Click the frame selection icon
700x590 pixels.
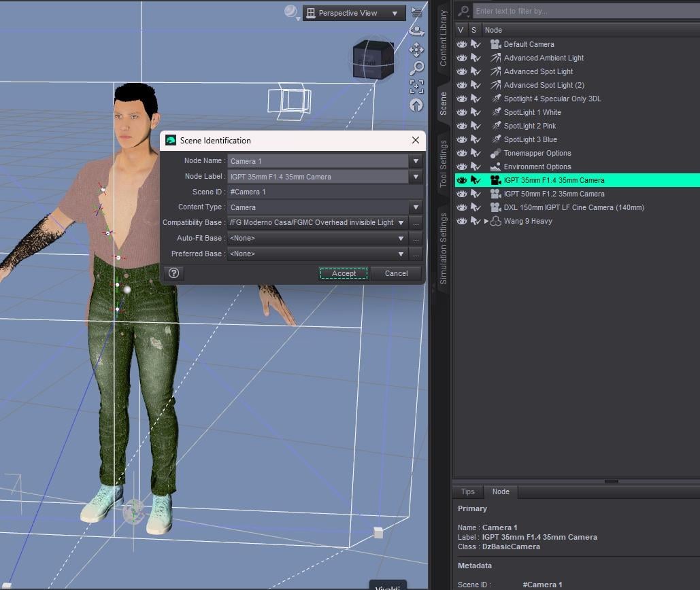click(x=416, y=86)
